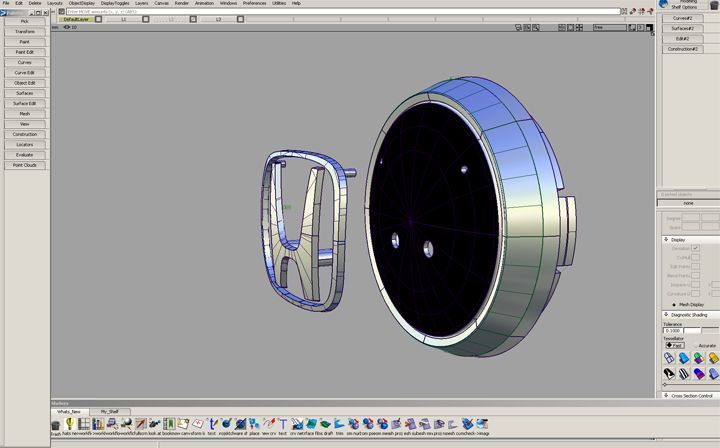Select the yellow diagnostic shading icon
Image resolution: width=720 pixels, height=448 pixels.
coord(712,358)
